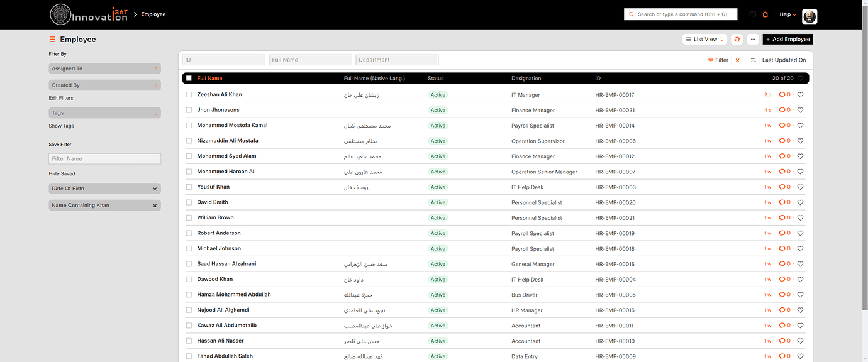Click the Full Name filter input box
The image size is (868, 362).
310,59
